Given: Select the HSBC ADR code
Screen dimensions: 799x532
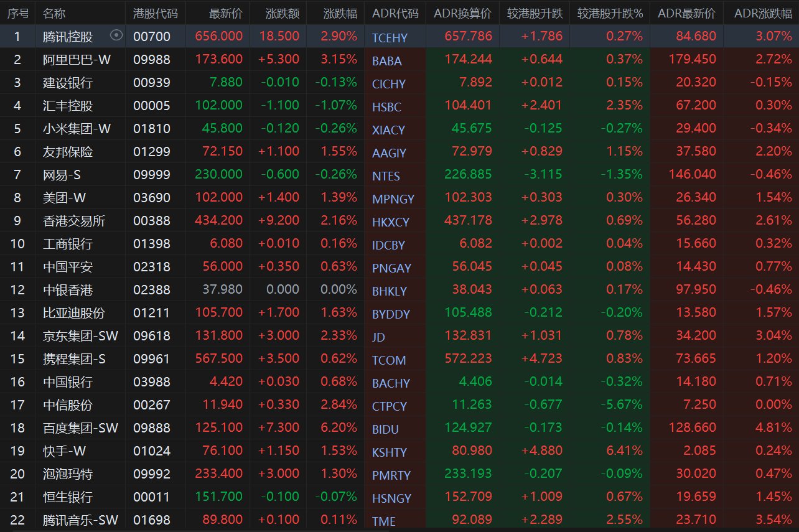Looking at the screenshot, I should (386, 107).
